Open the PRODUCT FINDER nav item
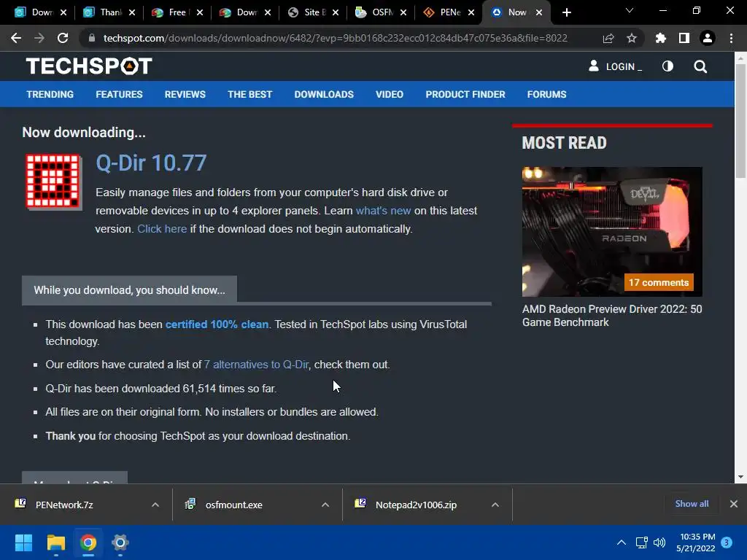The image size is (747, 560). pyautogui.click(x=465, y=94)
